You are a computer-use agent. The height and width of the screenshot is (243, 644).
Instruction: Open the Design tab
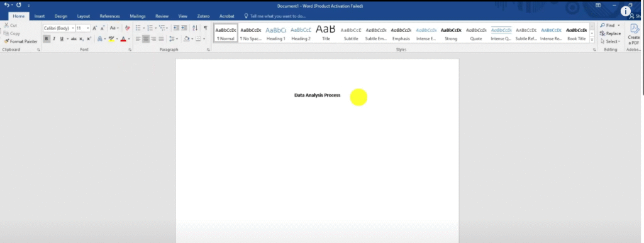[x=61, y=16]
